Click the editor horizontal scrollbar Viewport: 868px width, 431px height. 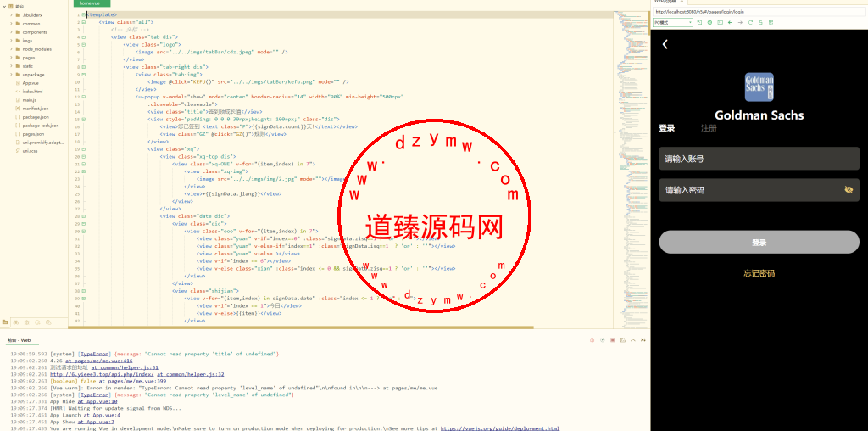click(301, 327)
